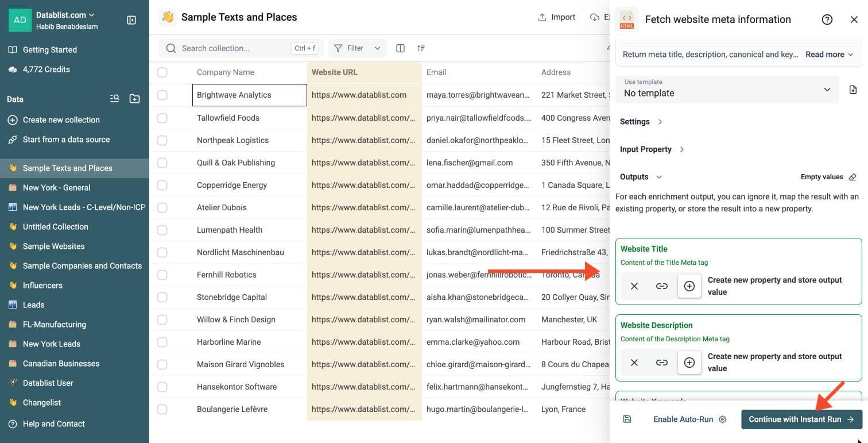This screenshot has height=443, width=868.
Task: Click the Import upload icon
Action: (x=542, y=17)
